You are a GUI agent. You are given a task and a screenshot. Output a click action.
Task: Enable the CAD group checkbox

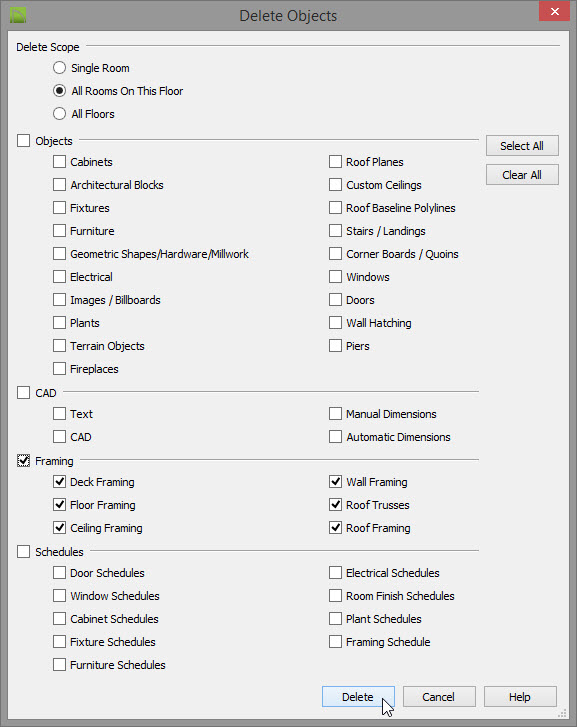pos(24,393)
